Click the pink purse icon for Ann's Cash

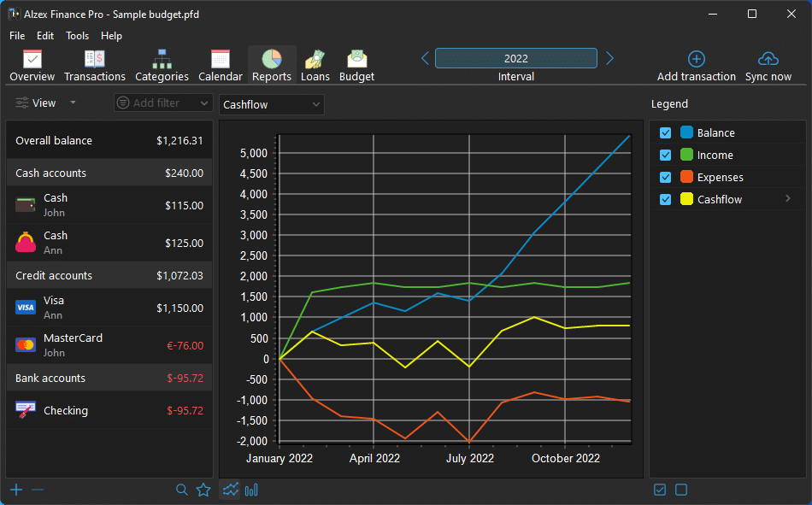(x=26, y=243)
